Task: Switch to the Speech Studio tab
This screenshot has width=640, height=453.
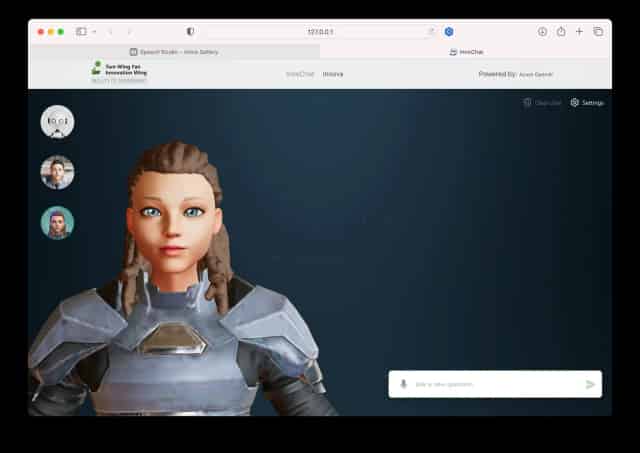Action: 174,51
